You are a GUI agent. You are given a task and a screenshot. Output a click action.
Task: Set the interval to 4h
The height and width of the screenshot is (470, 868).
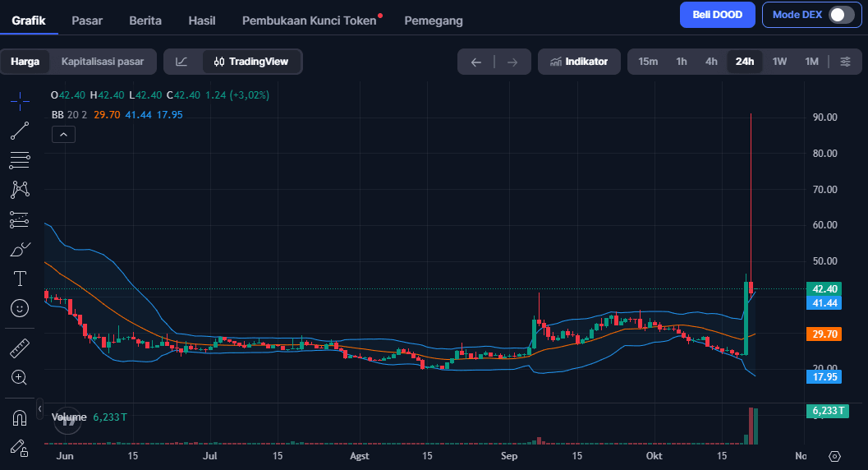click(x=711, y=62)
